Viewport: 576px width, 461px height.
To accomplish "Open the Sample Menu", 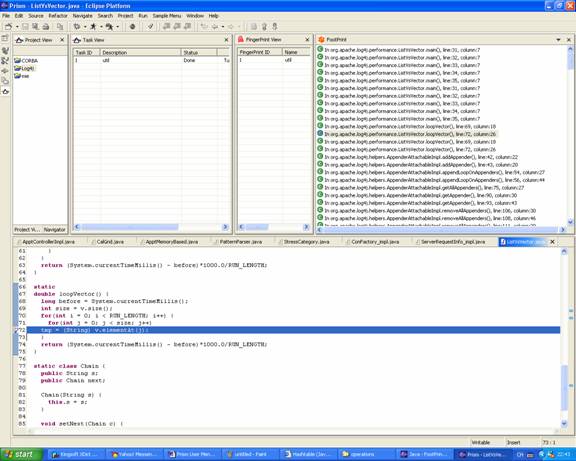I will click(x=167, y=16).
